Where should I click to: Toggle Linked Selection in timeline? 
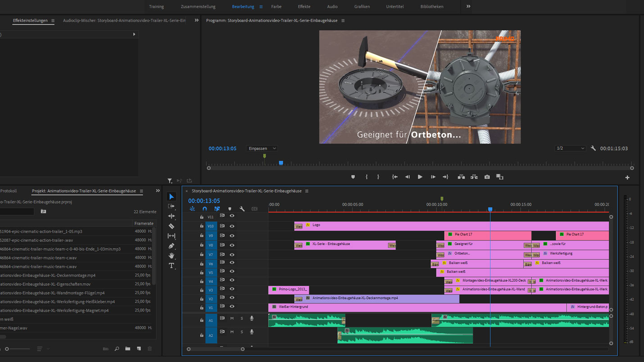point(217,209)
